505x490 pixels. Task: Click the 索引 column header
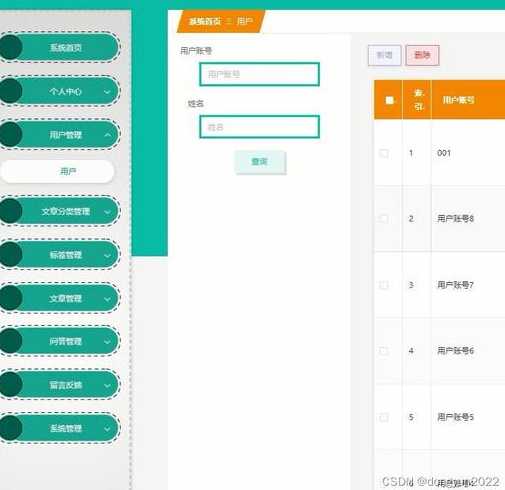point(418,100)
